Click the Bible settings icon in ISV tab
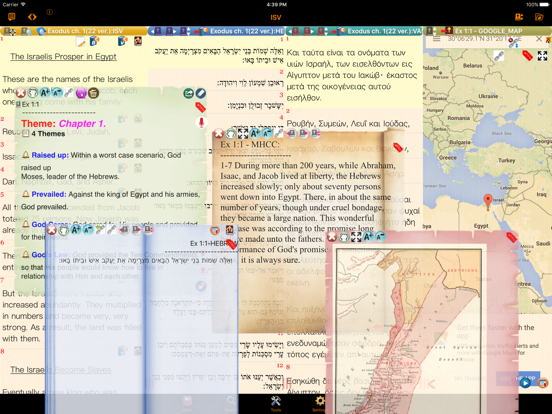The width and height of the screenshot is (552, 414). 10,31
